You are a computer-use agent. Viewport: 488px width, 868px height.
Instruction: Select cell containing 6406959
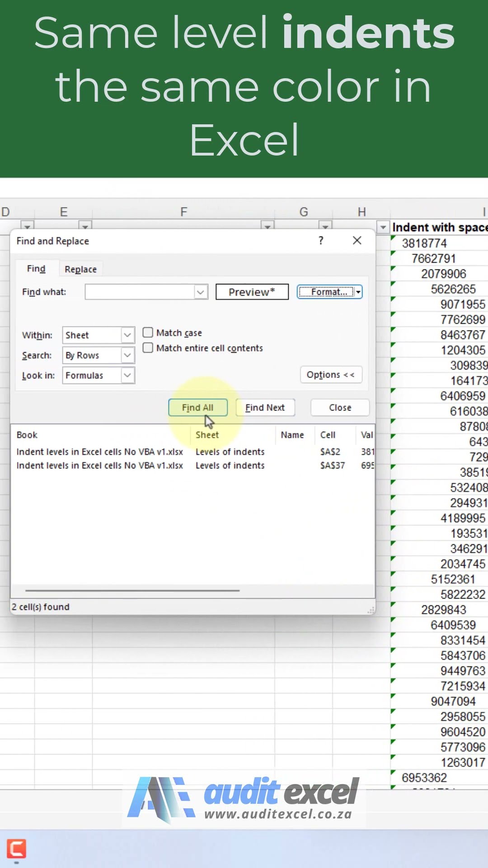439,396
